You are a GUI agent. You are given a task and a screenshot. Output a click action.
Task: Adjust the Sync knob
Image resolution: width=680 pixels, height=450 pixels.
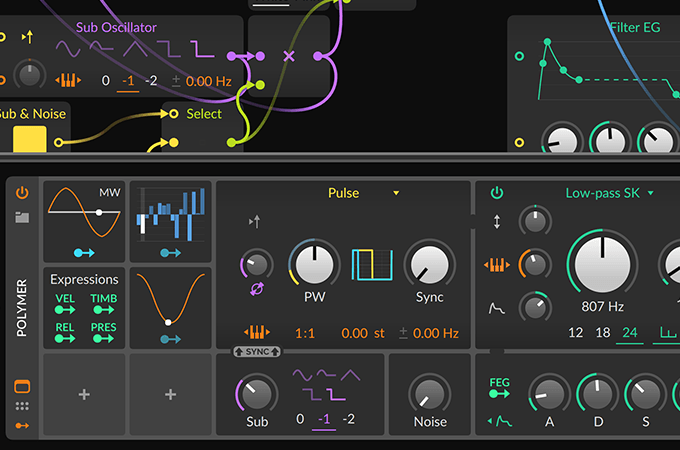[x=429, y=264]
